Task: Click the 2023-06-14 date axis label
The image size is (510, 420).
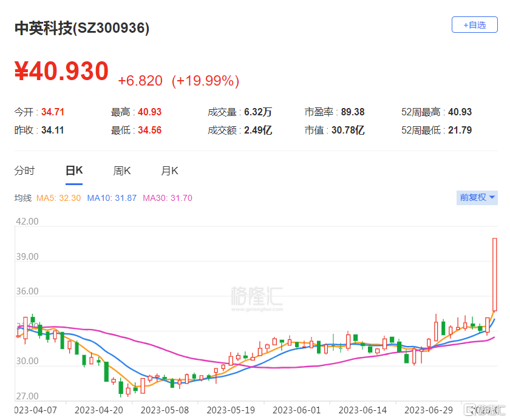Action: (362, 410)
